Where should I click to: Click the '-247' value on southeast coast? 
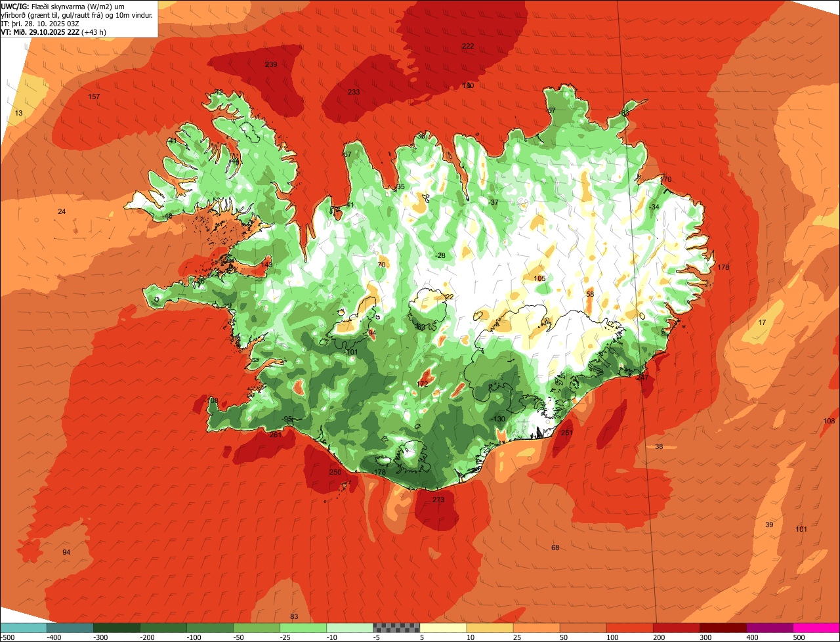[641, 377]
